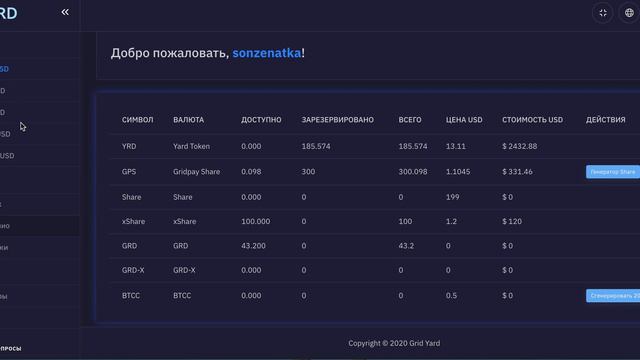Click the 0.5 price in BTCC row
Image resolution: width=640 pixels, height=360 pixels.
coord(451,296)
